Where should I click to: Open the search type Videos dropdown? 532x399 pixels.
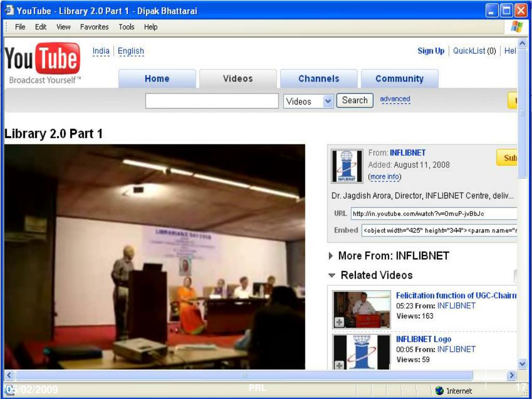click(x=309, y=101)
